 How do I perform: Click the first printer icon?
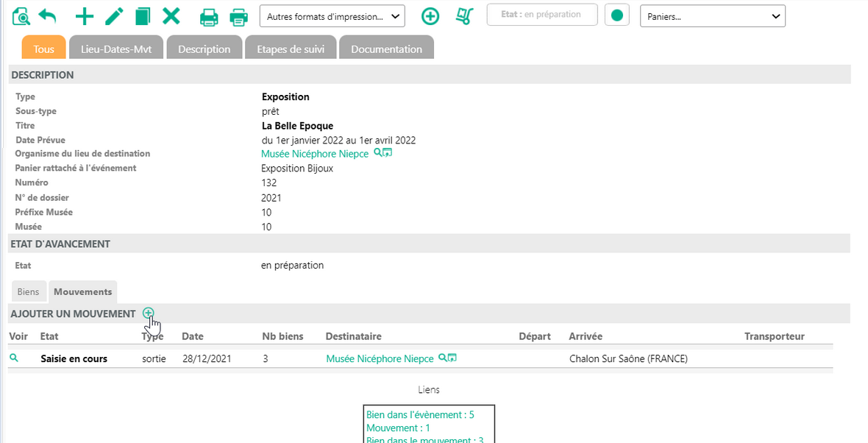(210, 16)
